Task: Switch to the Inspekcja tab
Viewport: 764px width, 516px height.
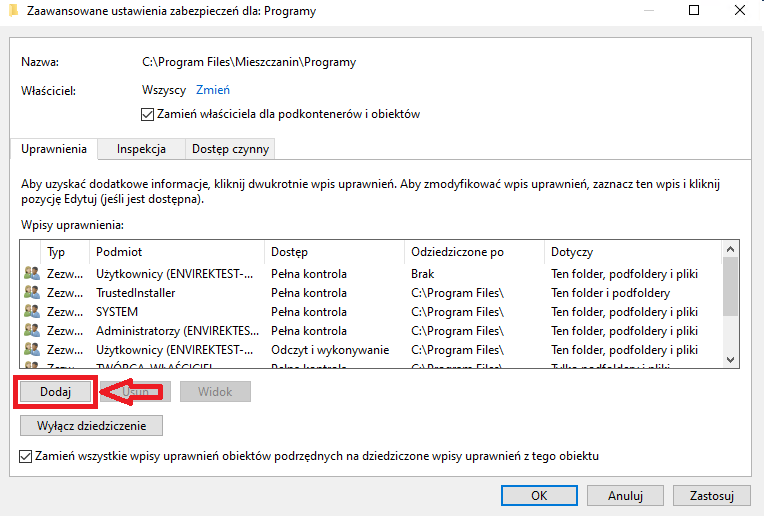Action: 141,149
